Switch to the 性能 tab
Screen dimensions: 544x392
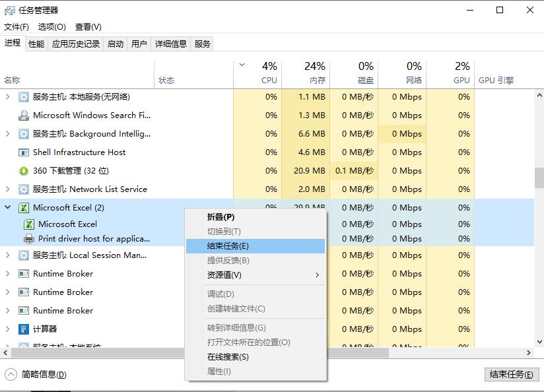pos(36,44)
